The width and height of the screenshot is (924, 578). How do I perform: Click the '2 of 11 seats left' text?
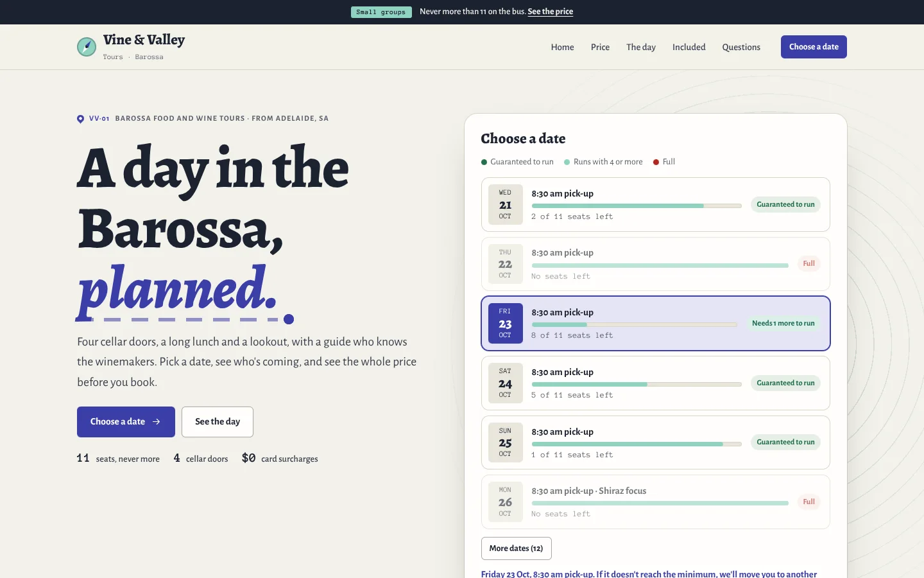point(572,217)
